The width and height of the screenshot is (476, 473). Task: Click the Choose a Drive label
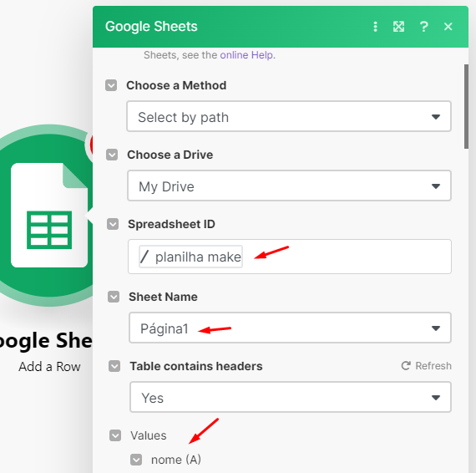pyautogui.click(x=170, y=155)
